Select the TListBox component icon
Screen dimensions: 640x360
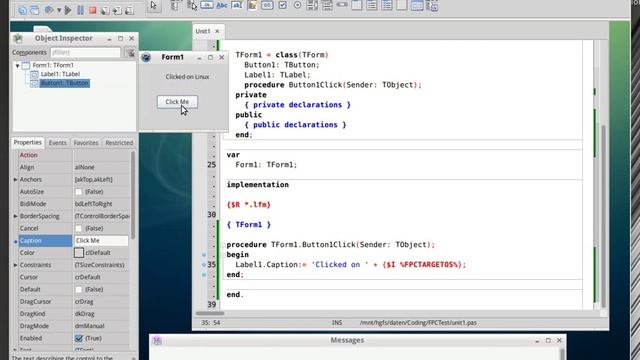coord(312,5)
